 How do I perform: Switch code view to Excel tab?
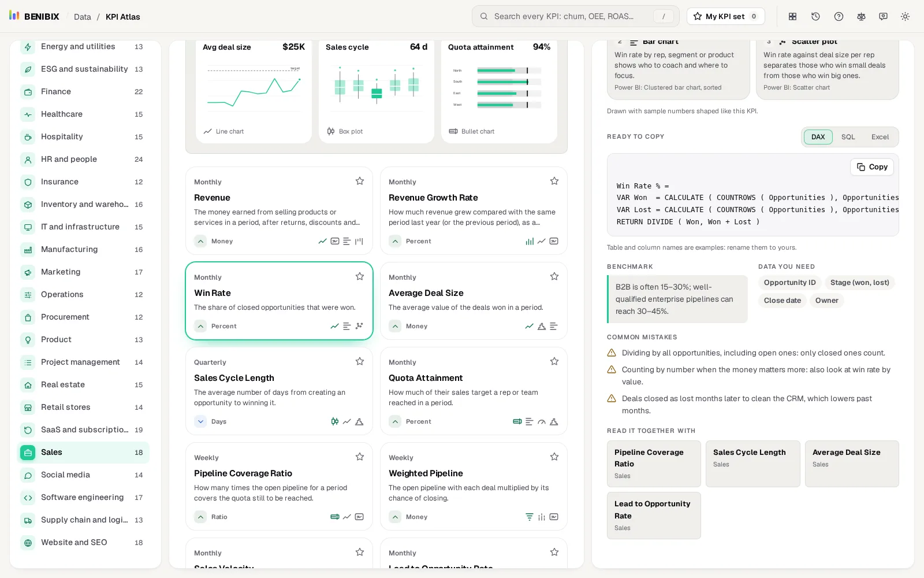pyautogui.click(x=880, y=137)
